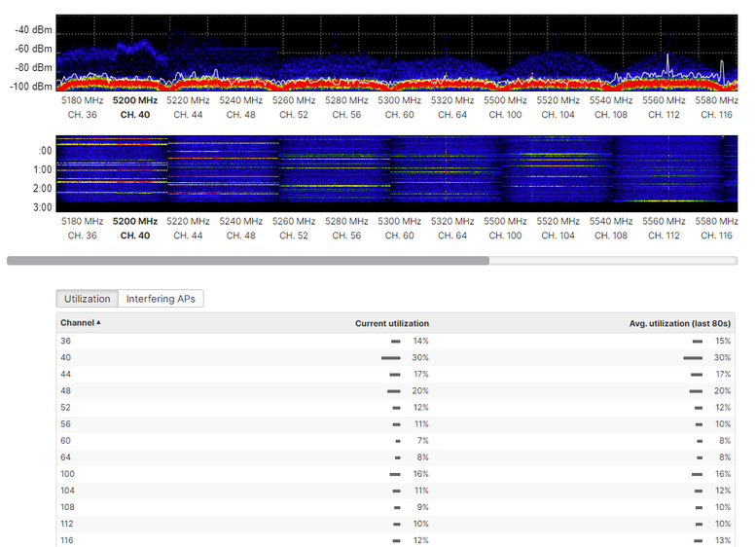Click the 1:00 time marker on the waterfall
The image size is (756, 547).
42,170
